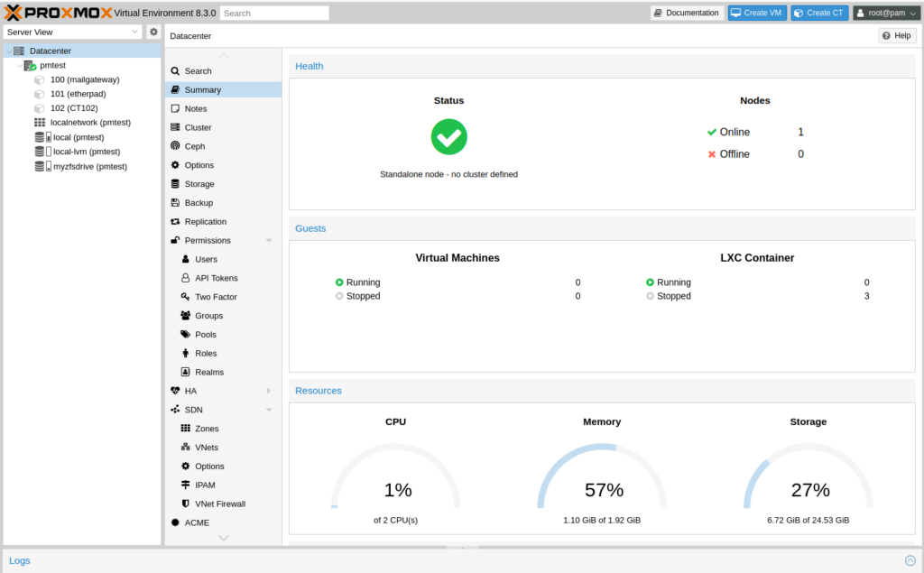
Task: Expand the Logs panel at the bottom
Action: coord(910,560)
